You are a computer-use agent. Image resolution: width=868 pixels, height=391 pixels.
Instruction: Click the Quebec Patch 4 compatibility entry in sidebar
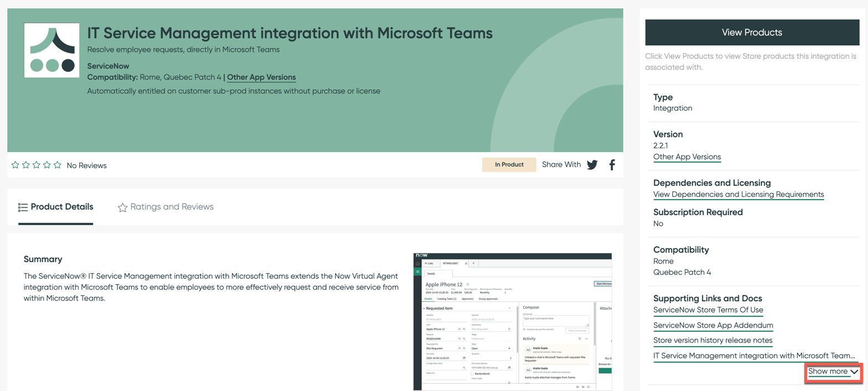pyautogui.click(x=682, y=272)
